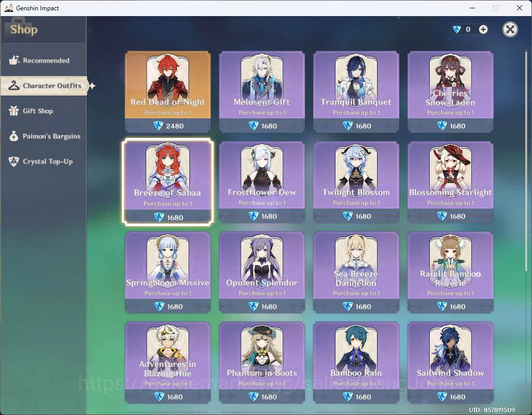Open the Recommended shop tab
532x415 pixels.
point(43,60)
